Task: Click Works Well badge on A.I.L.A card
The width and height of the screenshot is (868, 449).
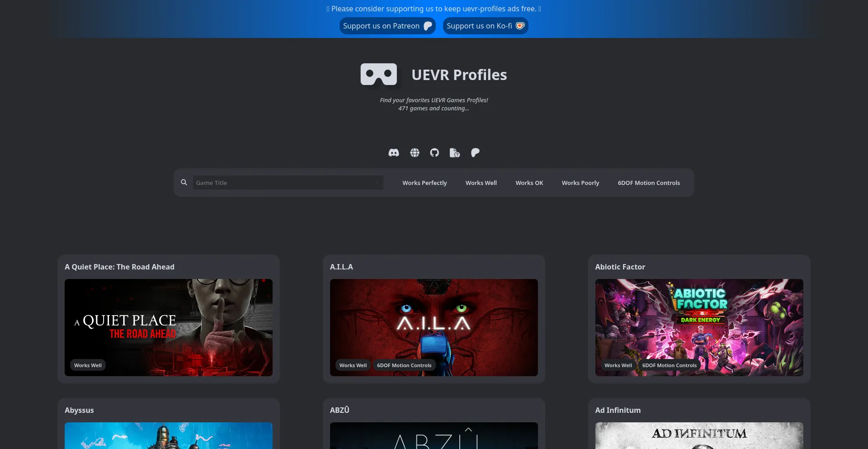Action: (x=353, y=365)
